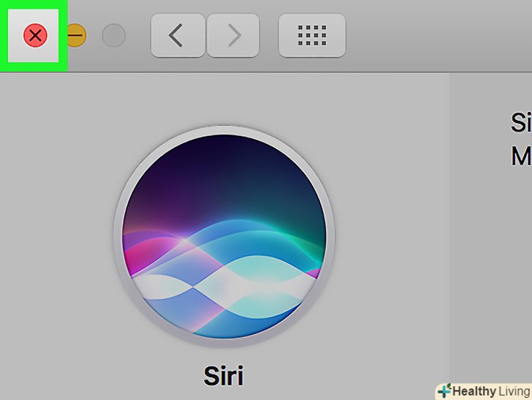Go forward with the right arrow button
The width and height of the screenshot is (532, 400).
coord(233,35)
